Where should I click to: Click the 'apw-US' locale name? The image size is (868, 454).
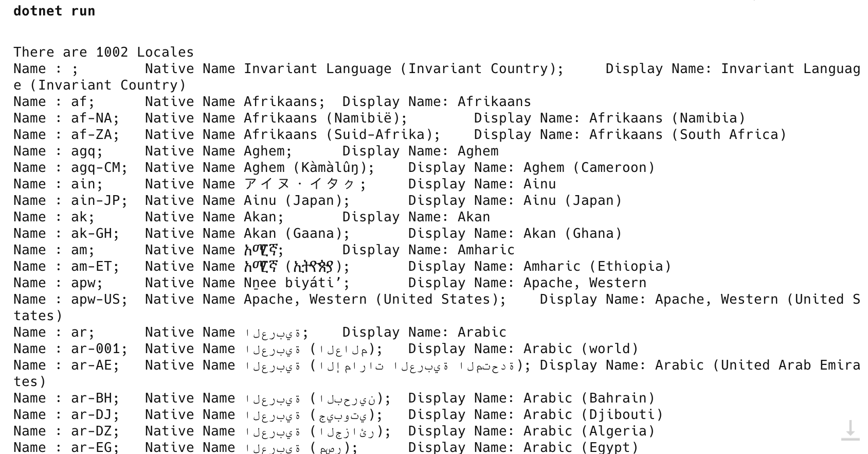click(97, 299)
